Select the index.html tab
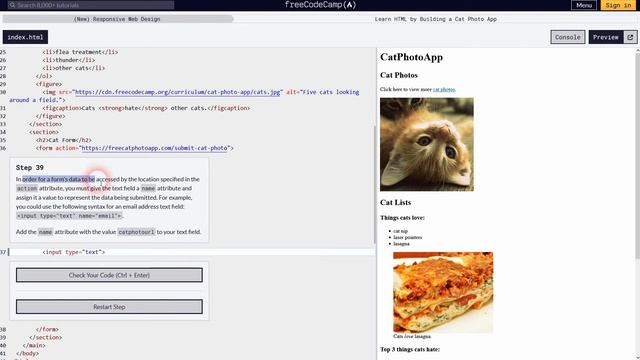Image resolution: width=640 pixels, height=360 pixels. (x=25, y=37)
